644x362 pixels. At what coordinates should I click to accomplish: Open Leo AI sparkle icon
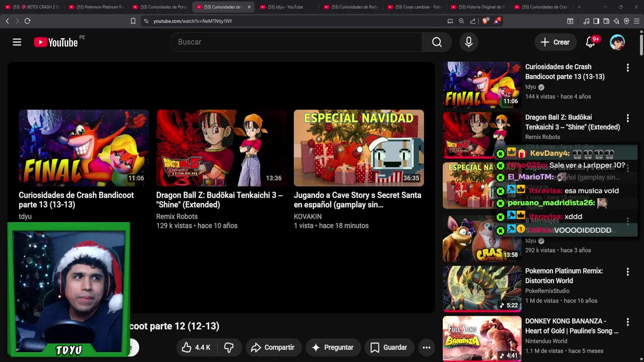point(616,21)
